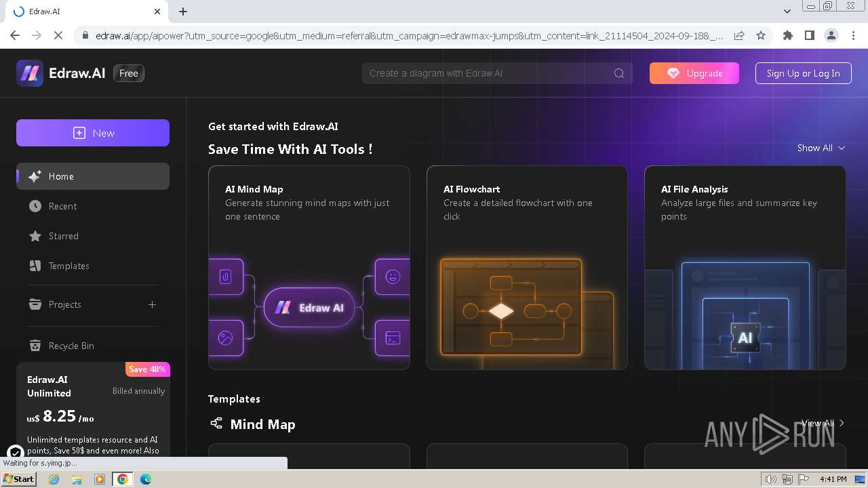The image size is (868, 488).
Task: Add a new project with plus icon
Action: click(x=152, y=304)
